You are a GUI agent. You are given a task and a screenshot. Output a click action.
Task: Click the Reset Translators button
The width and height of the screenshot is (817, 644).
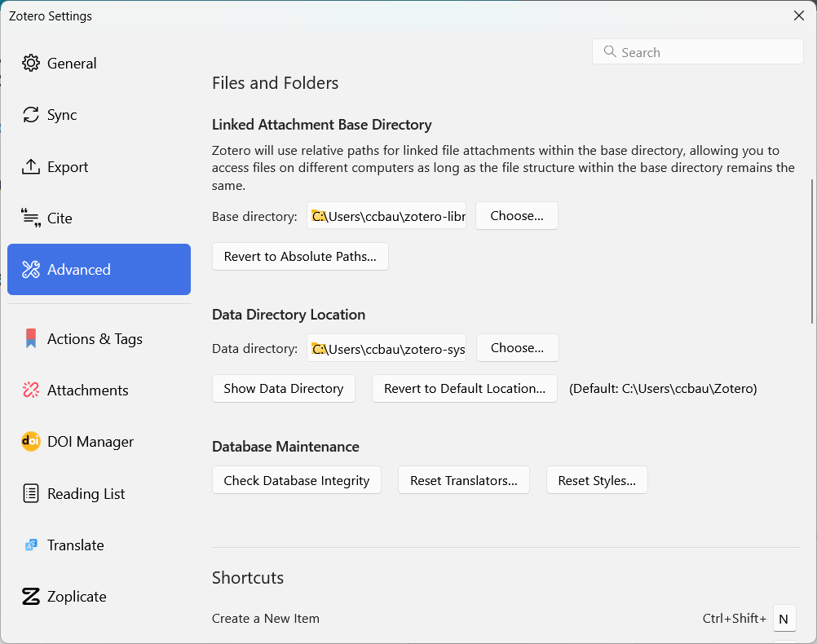(463, 481)
